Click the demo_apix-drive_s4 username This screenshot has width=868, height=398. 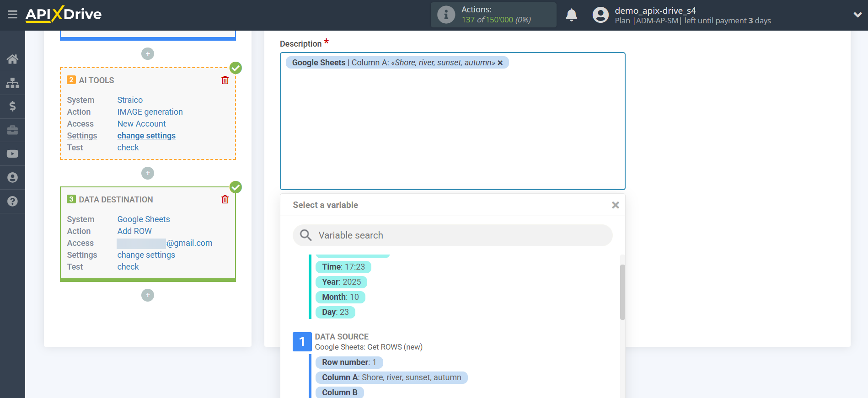pos(655,11)
